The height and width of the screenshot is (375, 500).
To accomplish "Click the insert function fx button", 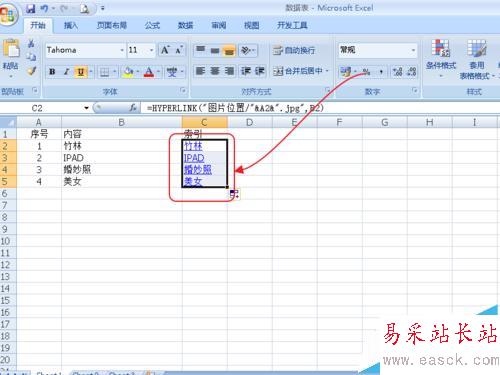I will (133, 108).
